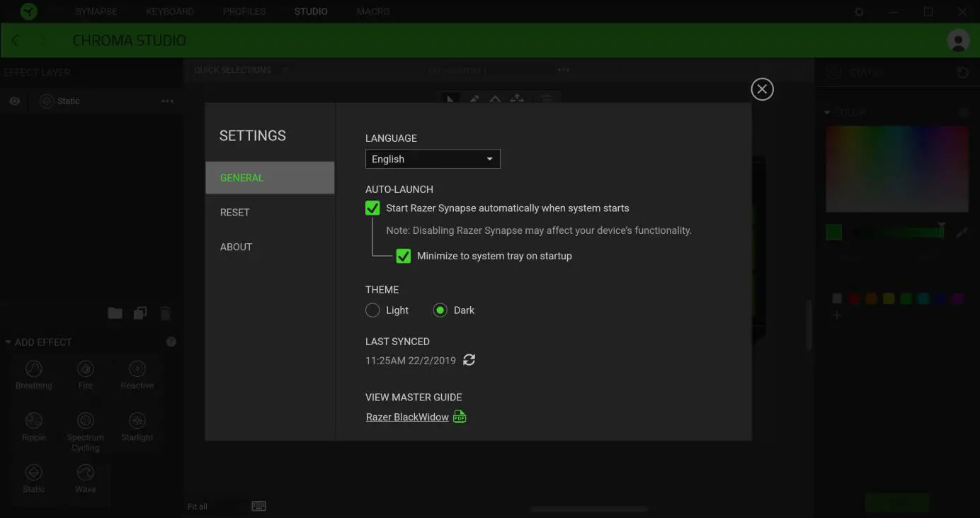Switch to the Reset settings tab

(235, 212)
